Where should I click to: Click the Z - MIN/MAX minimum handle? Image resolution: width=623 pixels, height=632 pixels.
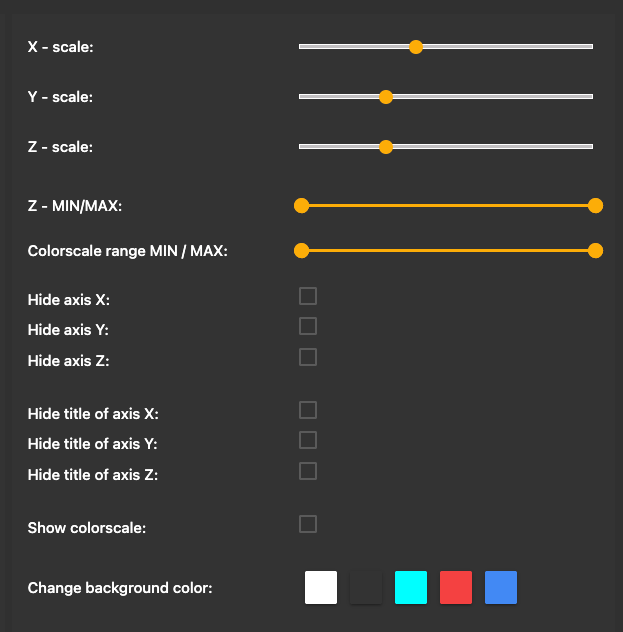coord(301,206)
